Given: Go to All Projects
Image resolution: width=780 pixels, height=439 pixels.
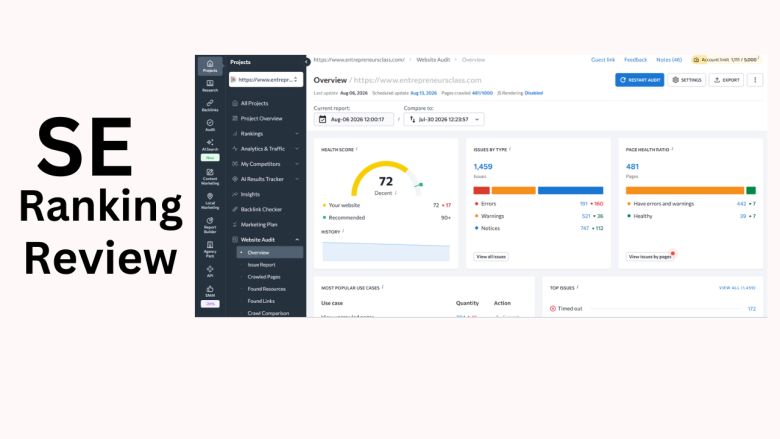Looking at the screenshot, I should tap(254, 103).
